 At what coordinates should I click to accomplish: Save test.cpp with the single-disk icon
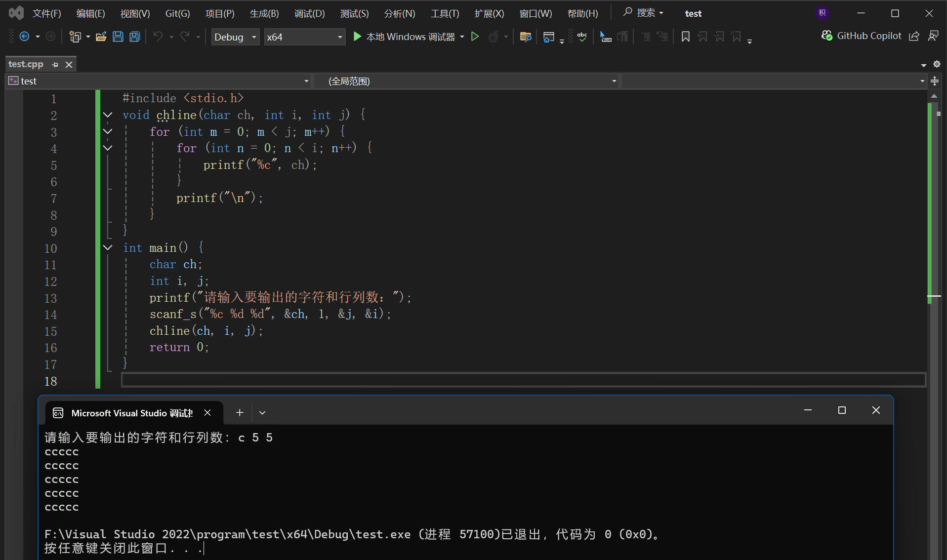tap(118, 37)
